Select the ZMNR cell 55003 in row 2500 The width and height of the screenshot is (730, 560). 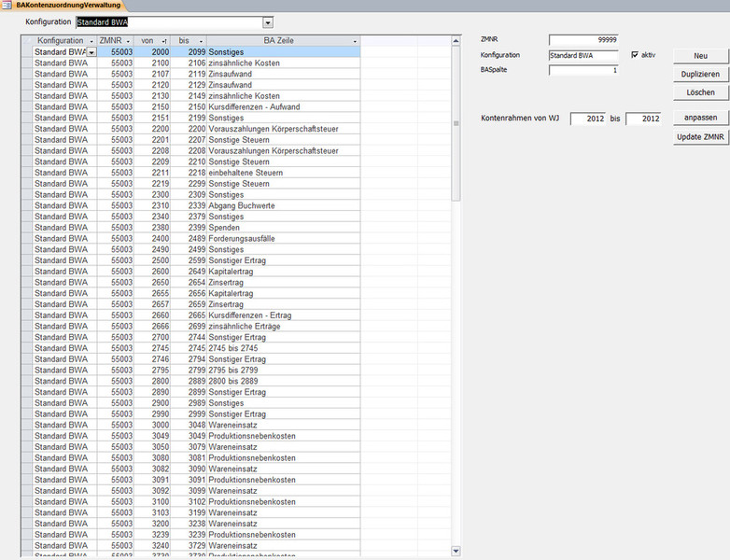pyautogui.click(x=116, y=260)
